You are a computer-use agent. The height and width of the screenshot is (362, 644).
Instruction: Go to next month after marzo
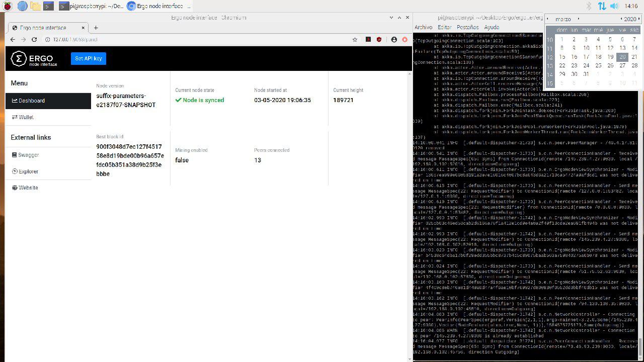[x=579, y=19]
